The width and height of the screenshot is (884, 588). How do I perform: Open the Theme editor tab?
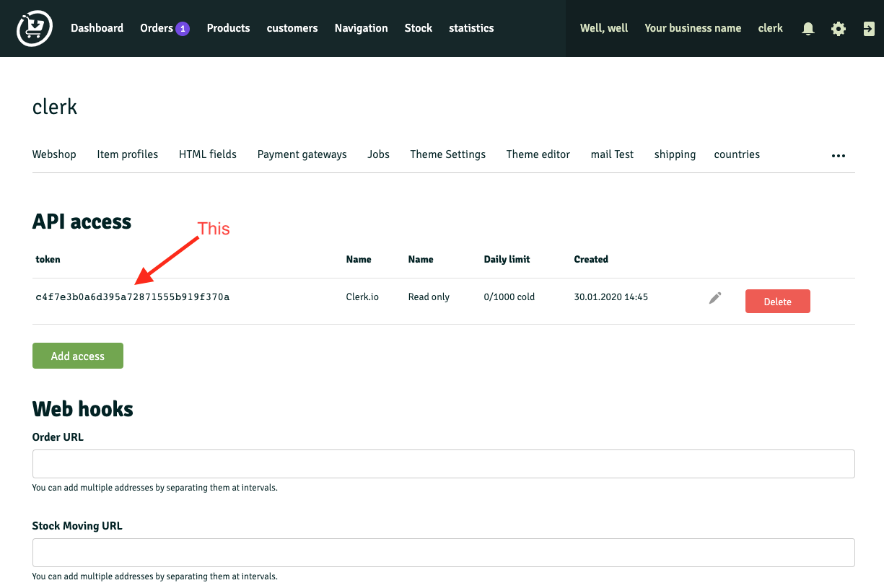tap(538, 154)
